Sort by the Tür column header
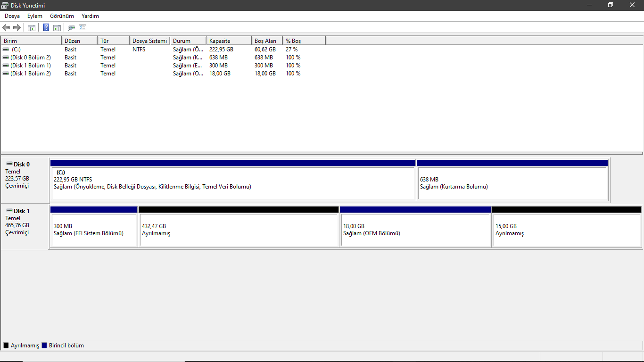This screenshot has width=644, height=362. click(x=113, y=41)
